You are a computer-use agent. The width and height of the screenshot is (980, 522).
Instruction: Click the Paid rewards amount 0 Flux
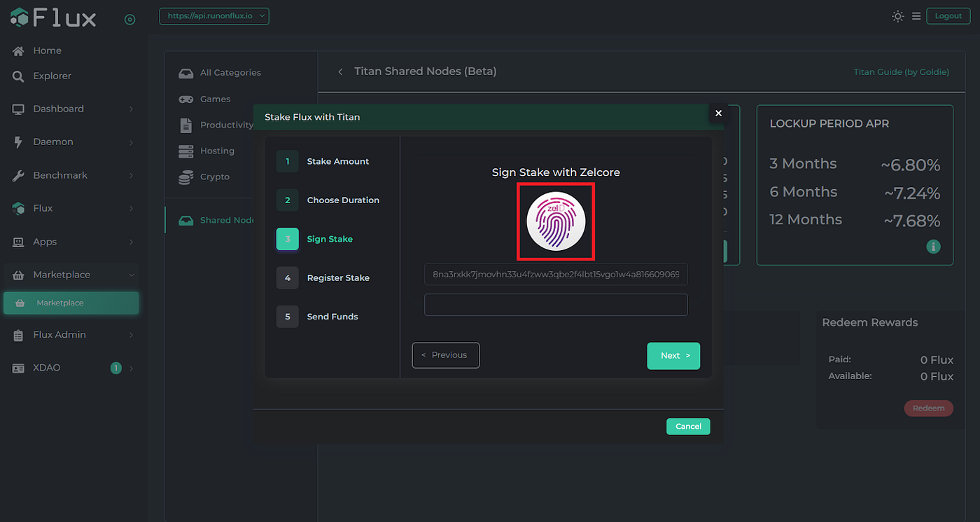click(937, 359)
